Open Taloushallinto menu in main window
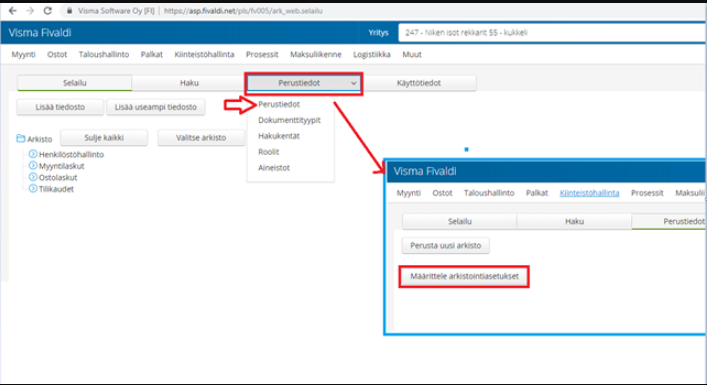Screen dimensions: 707x385 point(104,55)
